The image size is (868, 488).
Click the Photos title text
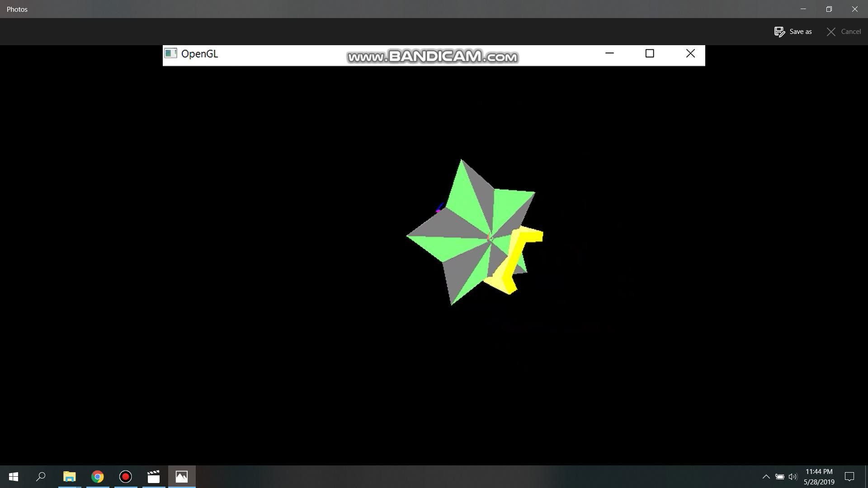[17, 9]
